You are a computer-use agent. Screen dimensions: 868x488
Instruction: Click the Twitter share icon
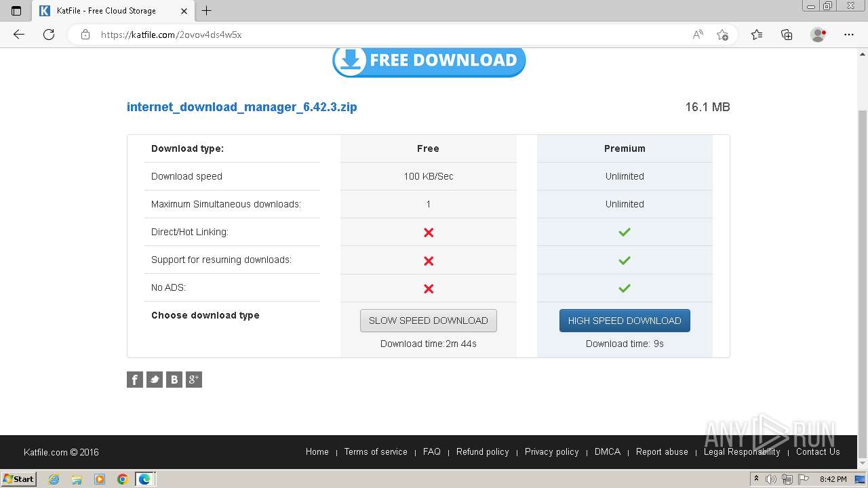[x=155, y=380]
